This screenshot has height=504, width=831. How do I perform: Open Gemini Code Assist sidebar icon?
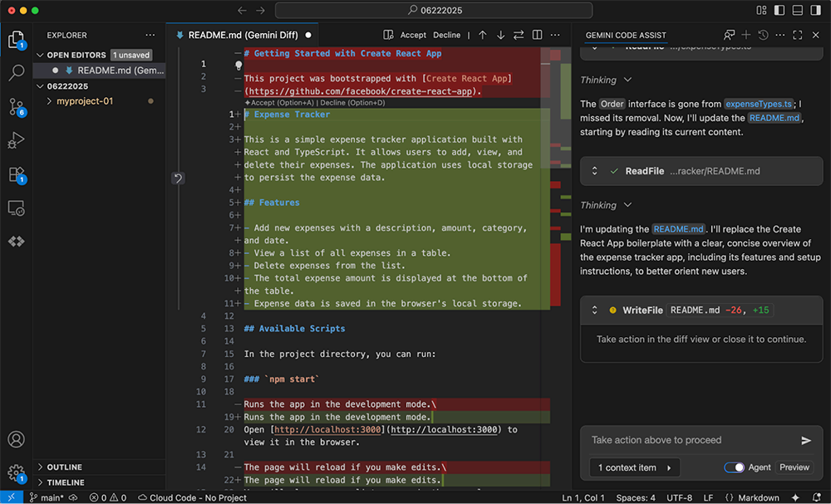click(16, 241)
